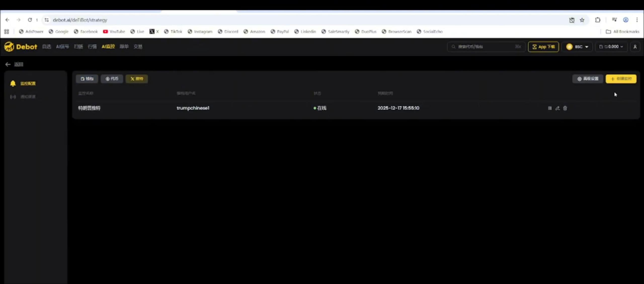Click the token/wallet search field
Image resolution: width=644 pixels, height=284 pixels.
click(483, 47)
